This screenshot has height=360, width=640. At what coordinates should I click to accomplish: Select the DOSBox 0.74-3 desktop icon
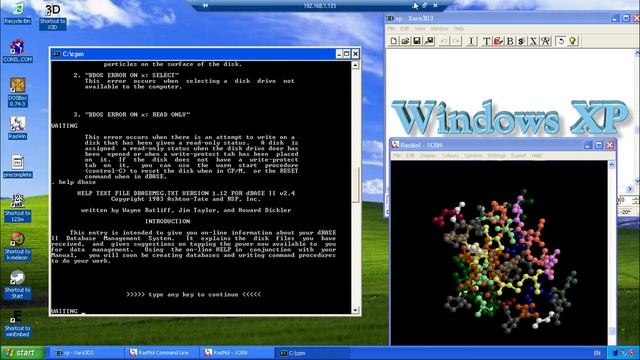(x=18, y=93)
